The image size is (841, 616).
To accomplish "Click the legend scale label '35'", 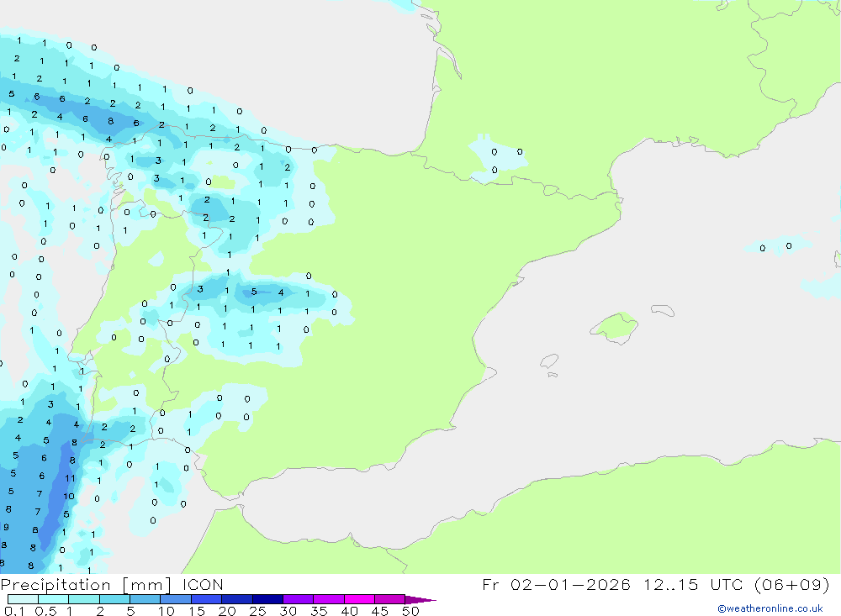I will 319,611.
